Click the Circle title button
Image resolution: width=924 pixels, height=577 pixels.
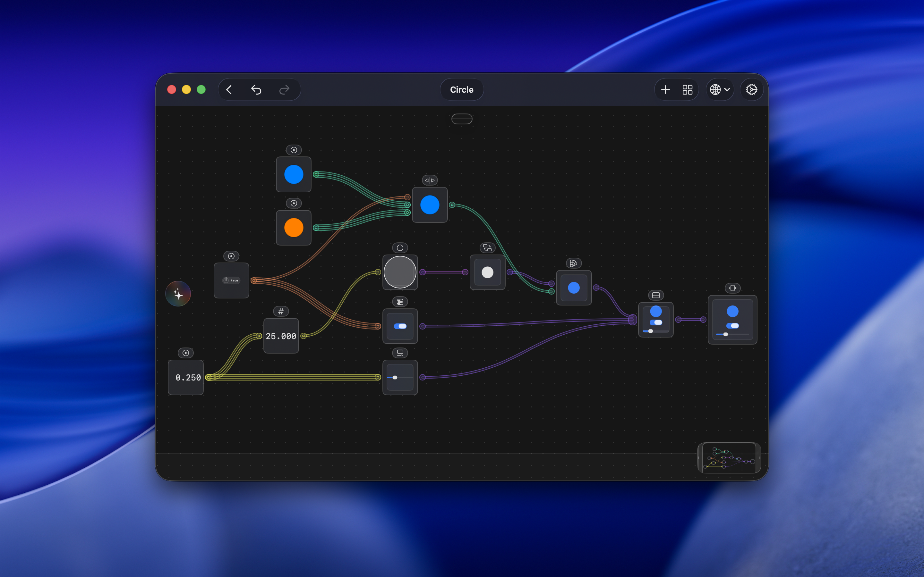[x=462, y=90]
